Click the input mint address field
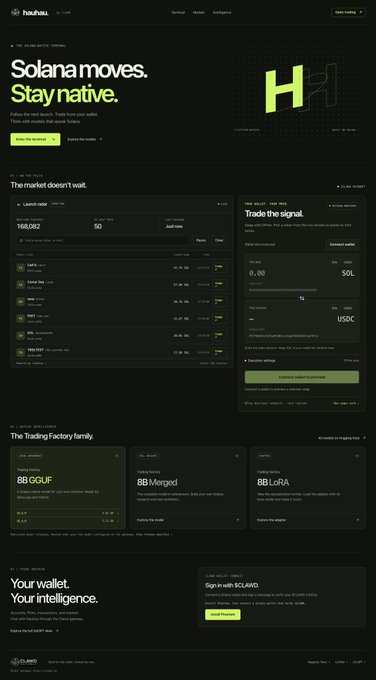The height and width of the screenshot is (680, 376). (283, 289)
